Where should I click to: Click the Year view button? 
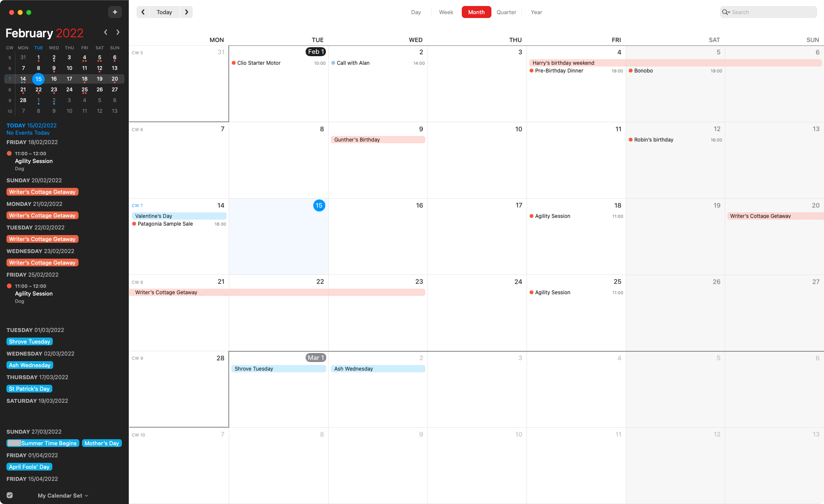[x=536, y=12]
